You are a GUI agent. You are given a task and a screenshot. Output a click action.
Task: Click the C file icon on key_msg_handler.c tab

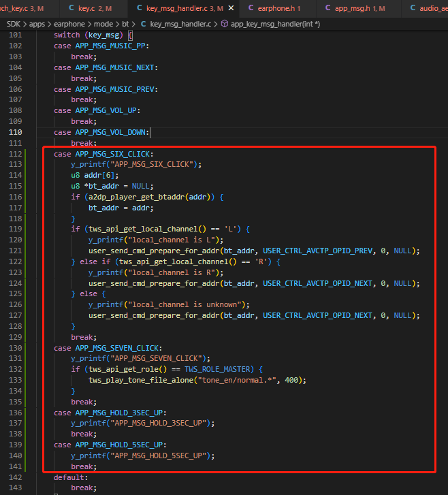click(139, 8)
